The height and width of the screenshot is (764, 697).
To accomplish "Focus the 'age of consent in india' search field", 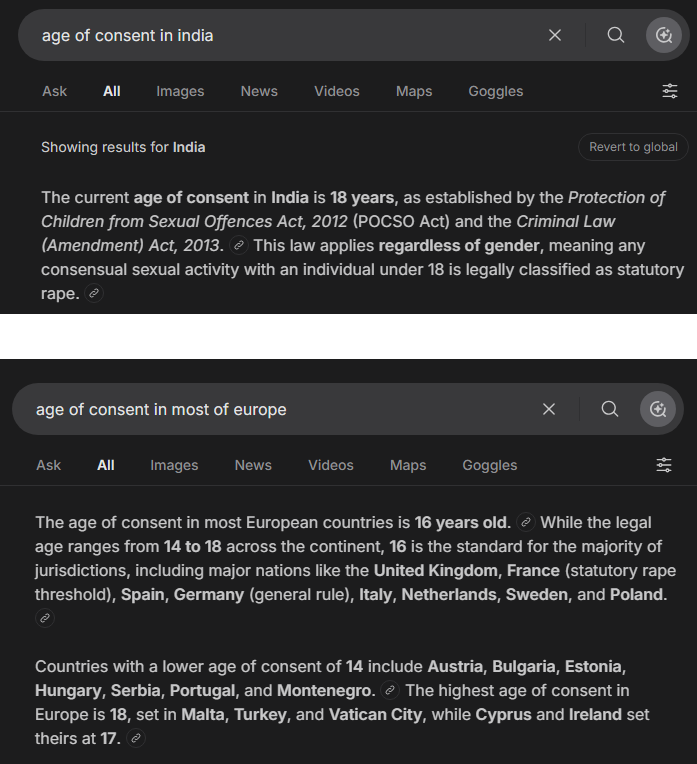I will tap(288, 35).
